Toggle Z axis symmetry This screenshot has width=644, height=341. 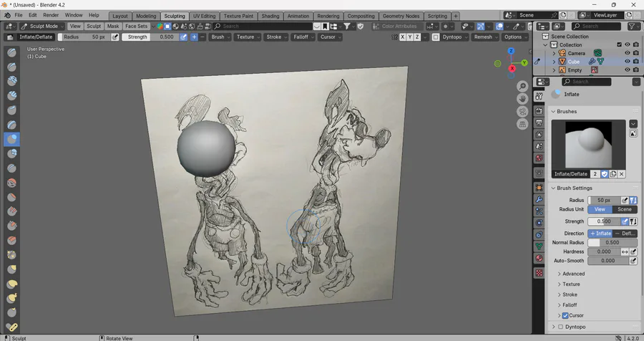(x=417, y=37)
